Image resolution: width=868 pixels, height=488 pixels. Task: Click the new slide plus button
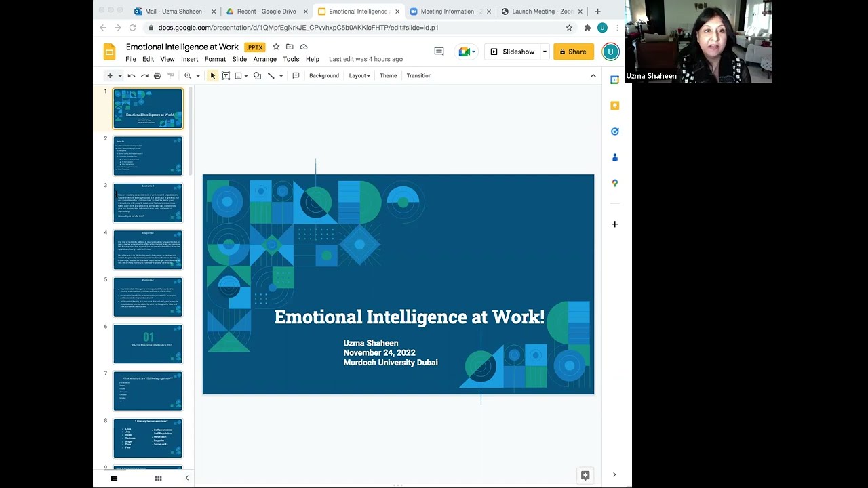tap(109, 76)
